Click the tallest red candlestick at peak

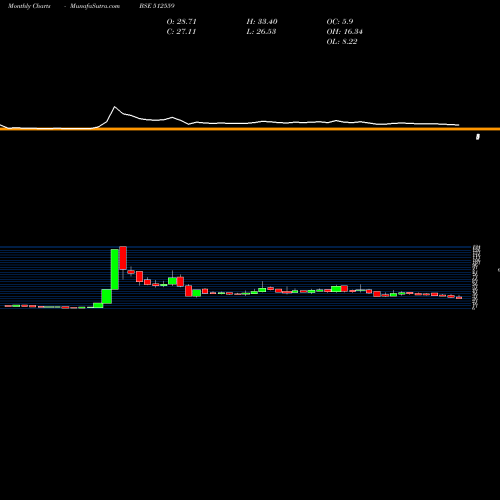[x=123, y=258]
